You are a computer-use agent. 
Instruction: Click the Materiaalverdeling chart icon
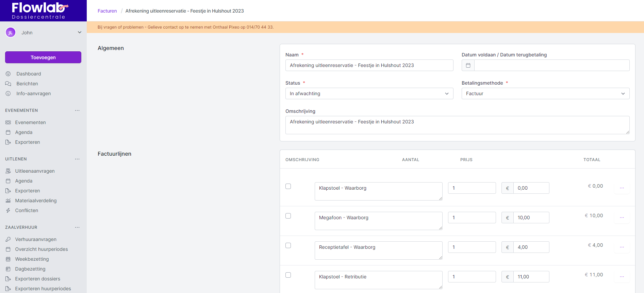click(x=8, y=201)
